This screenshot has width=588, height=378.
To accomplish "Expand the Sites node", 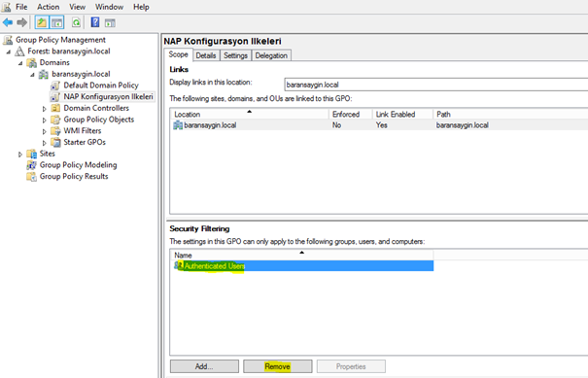I will coord(20,155).
